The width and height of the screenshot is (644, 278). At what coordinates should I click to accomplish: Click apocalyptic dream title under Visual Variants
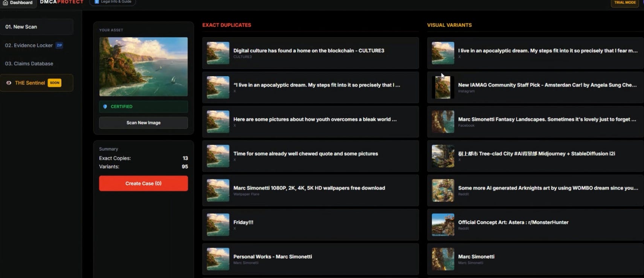pyautogui.click(x=548, y=51)
